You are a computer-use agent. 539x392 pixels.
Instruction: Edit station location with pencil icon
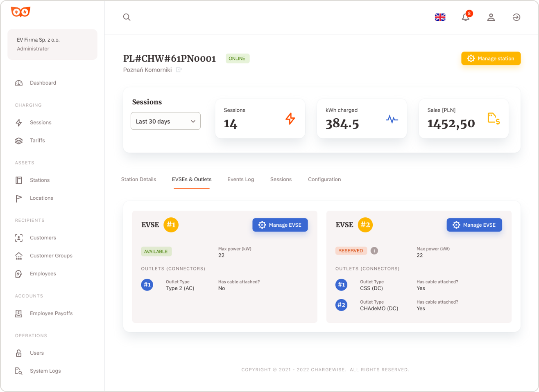pos(179,70)
